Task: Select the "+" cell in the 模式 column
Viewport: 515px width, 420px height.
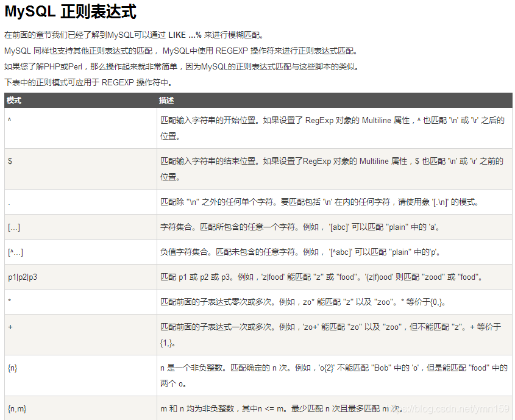Action: [x=81, y=335]
